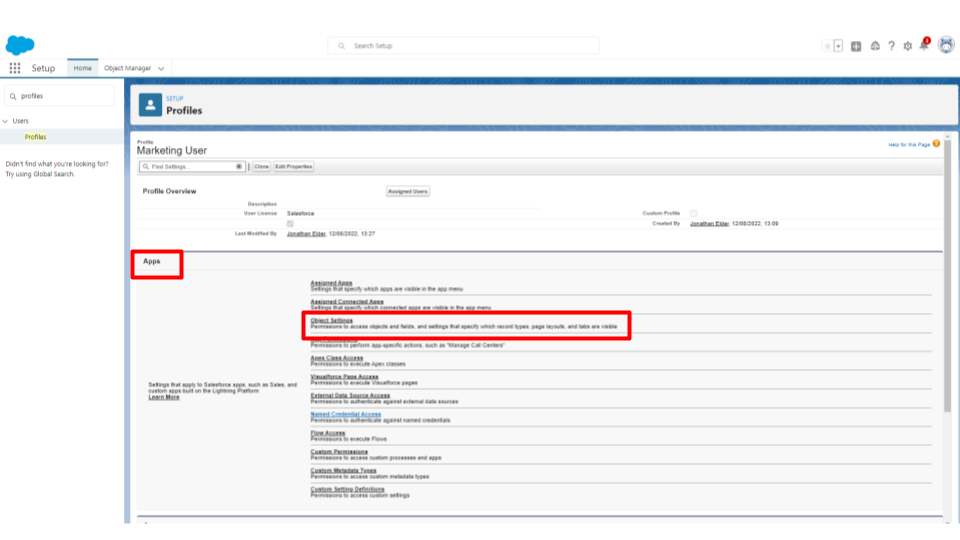Open the Named Credential Access link

pos(345,414)
